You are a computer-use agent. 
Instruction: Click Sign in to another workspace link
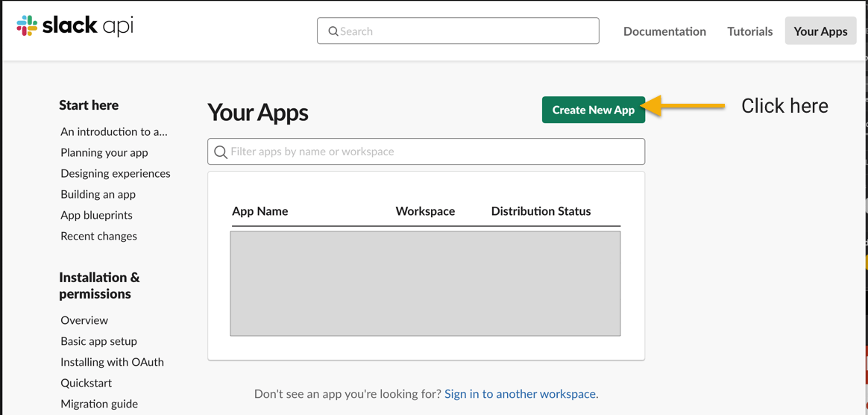(520, 395)
